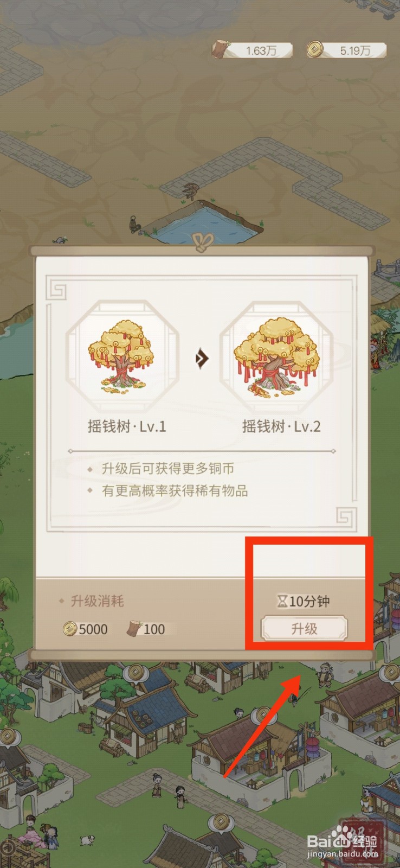Tap the 升级 upgrade button
This screenshot has width=400, height=868.
pos(304,629)
